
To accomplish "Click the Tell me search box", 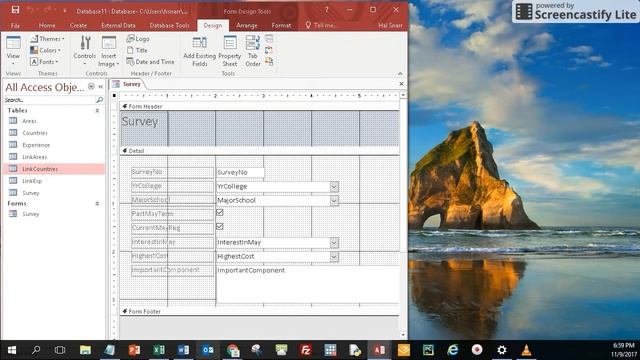I will (321, 25).
